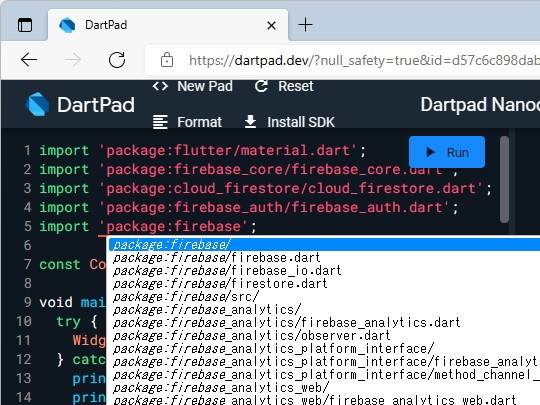Click the const keyword on line 7
The height and width of the screenshot is (405, 540).
[60, 264]
